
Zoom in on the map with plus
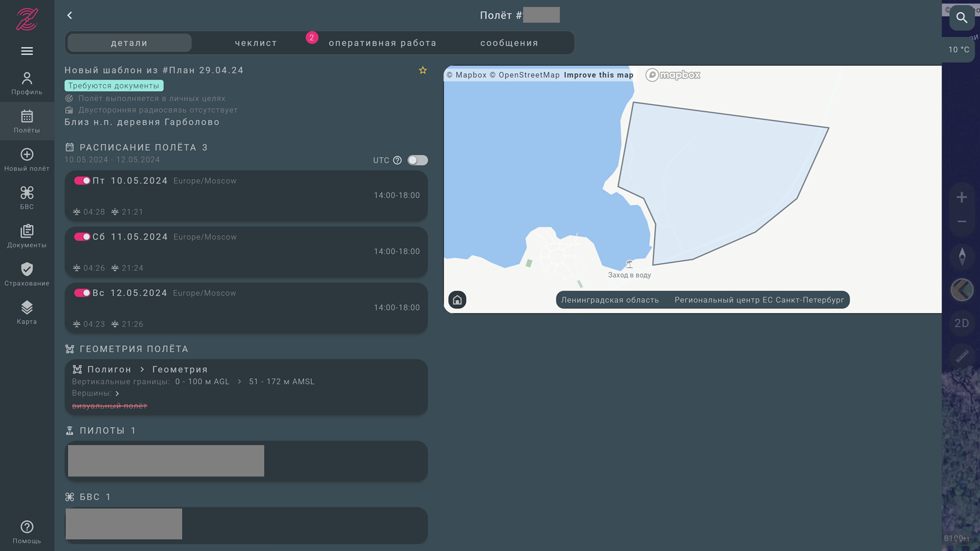[x=962, y=197]
